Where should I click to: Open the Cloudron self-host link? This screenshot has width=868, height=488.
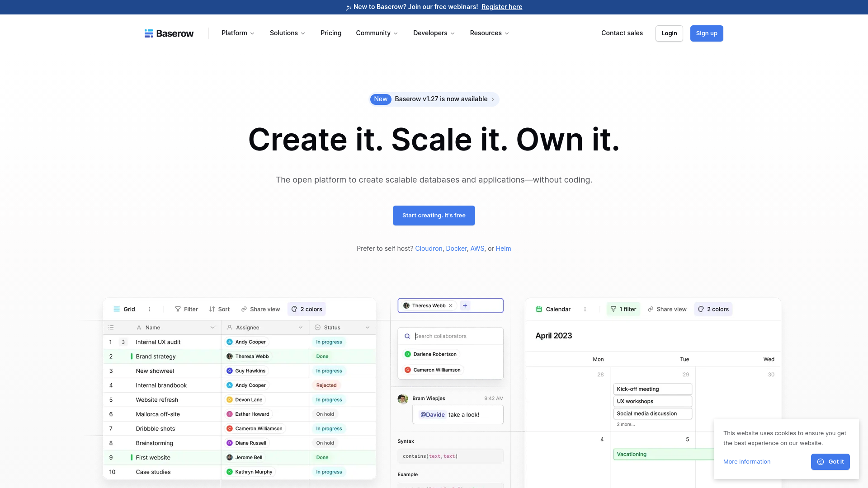pyautogui.click(x=429, y=249)
